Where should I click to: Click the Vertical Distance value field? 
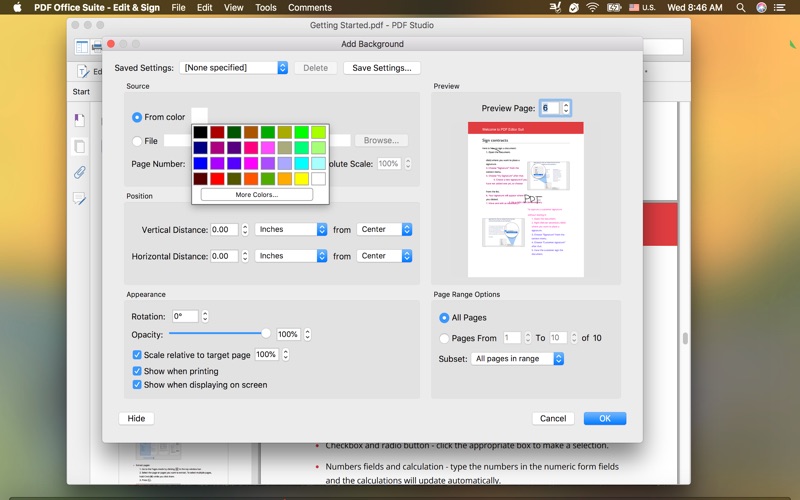pos(224,230)
